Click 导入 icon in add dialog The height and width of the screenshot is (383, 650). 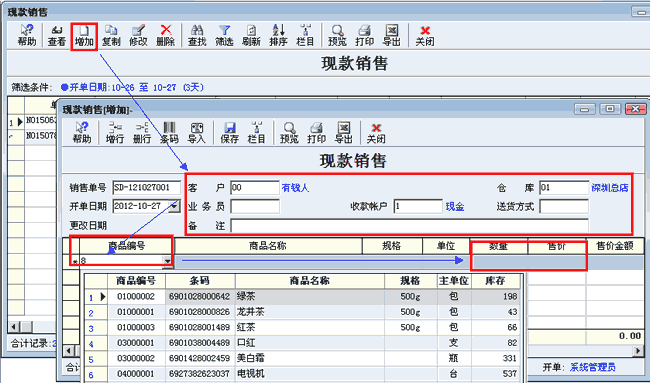(196, 133)
